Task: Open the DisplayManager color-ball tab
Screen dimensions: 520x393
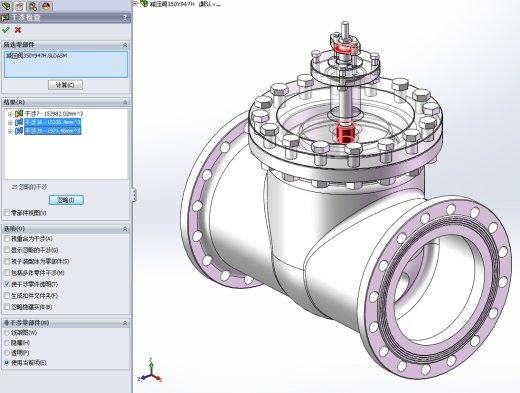Action: (46, 6)
